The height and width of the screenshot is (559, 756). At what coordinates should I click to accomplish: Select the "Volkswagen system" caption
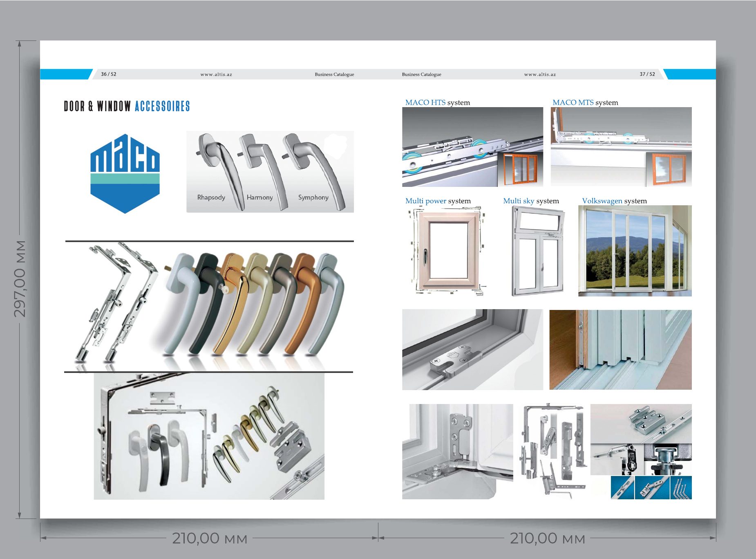pyautogui.click(x=614, y=201)
